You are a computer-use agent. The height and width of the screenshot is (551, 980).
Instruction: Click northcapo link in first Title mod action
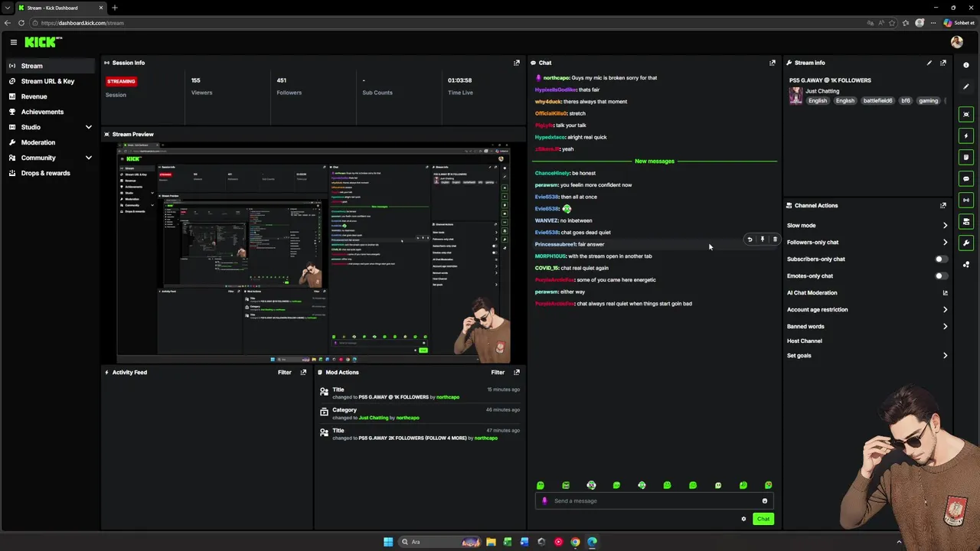coord(448,397)
